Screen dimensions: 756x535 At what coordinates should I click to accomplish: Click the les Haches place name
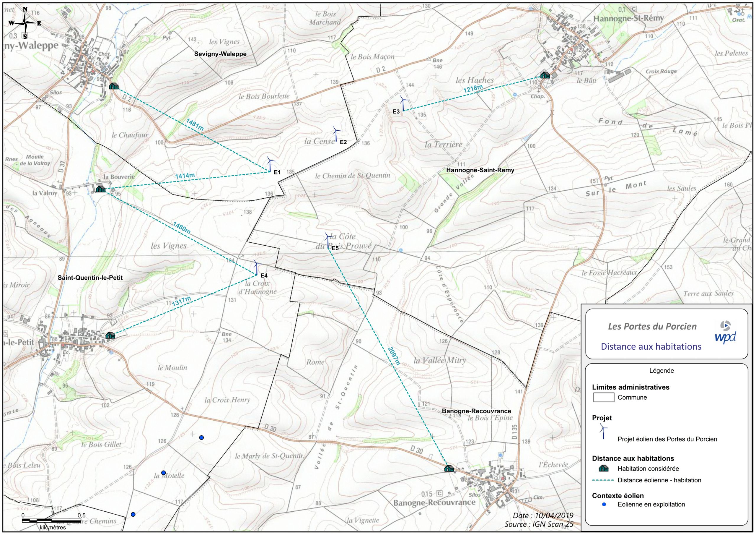coord(475,80)
